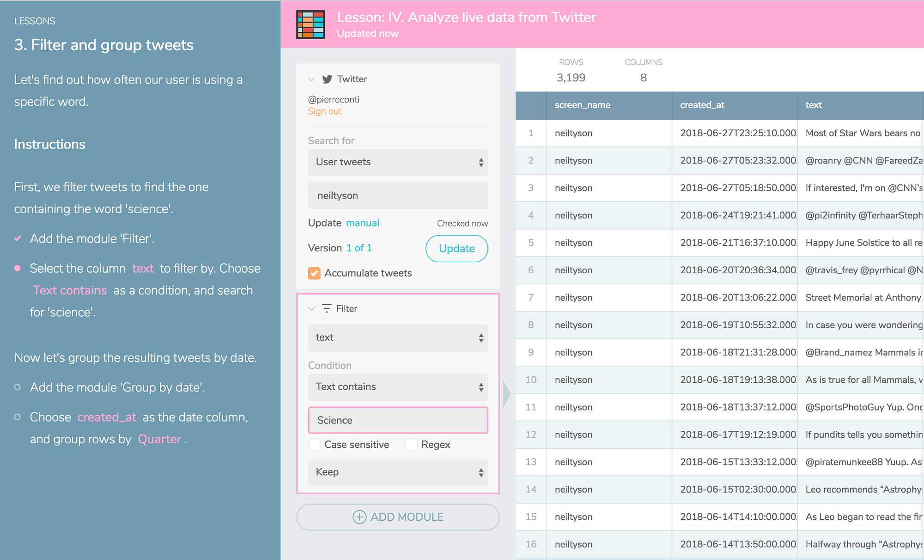Click the Science search value field
924x560 pixels.
pyautogui.click(x=398, y=420)
